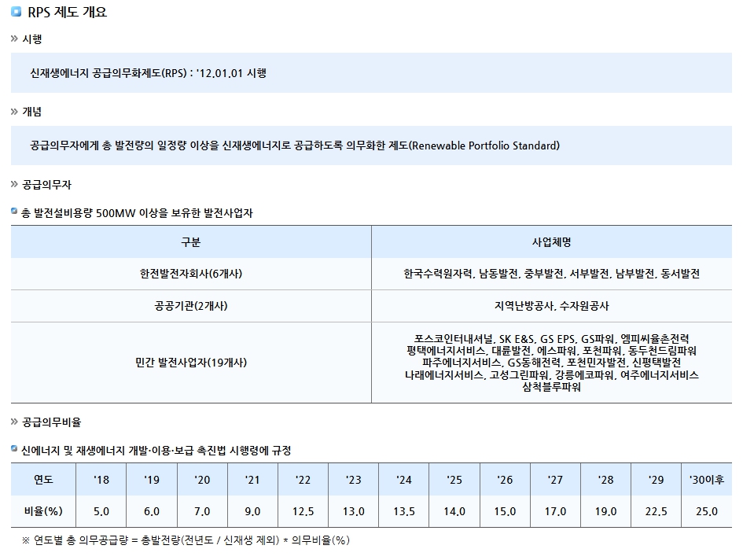Click the double-chevron icon next to 공급의무비율
Screen dimensions: 743x560
14,422
